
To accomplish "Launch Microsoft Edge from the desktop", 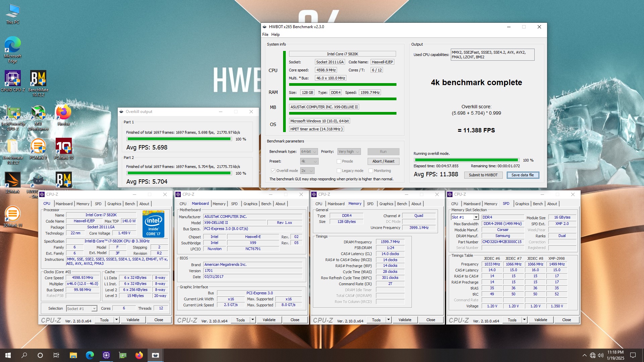I will [13, 49].
